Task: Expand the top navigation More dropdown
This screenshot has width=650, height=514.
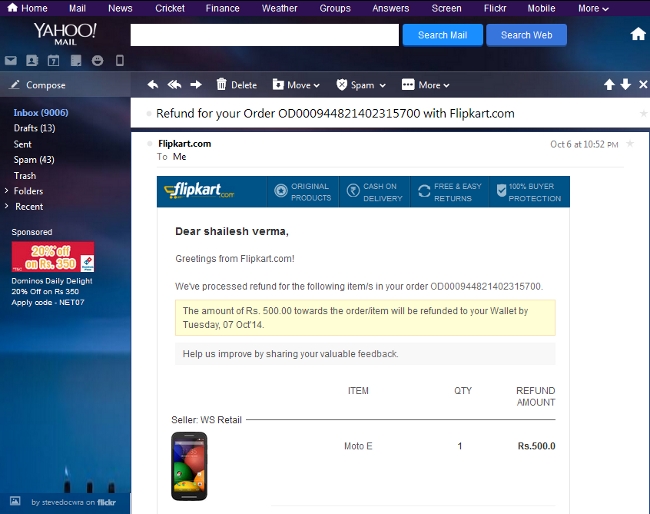Action: [x=593, y=8]
